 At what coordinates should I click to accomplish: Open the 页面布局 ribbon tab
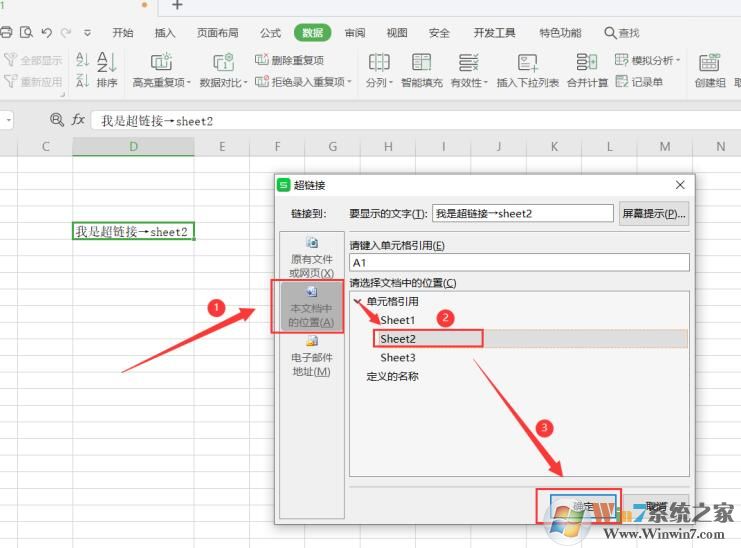point(217,33)
